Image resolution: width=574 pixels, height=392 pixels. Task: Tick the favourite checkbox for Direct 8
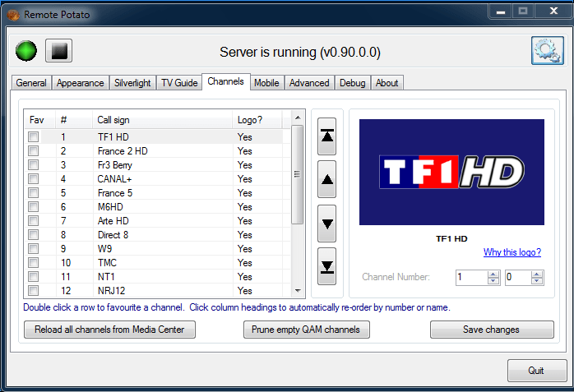[34, 235]
